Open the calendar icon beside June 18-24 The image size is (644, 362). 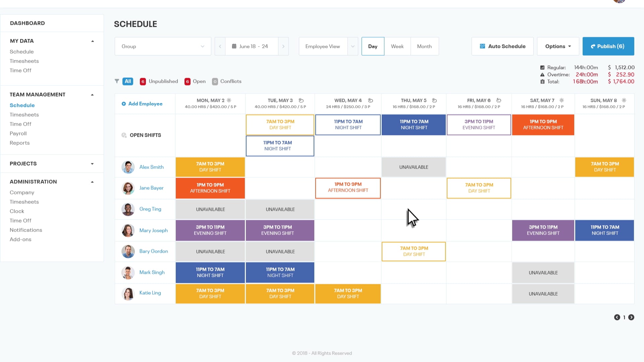click(x=234, y=46)
